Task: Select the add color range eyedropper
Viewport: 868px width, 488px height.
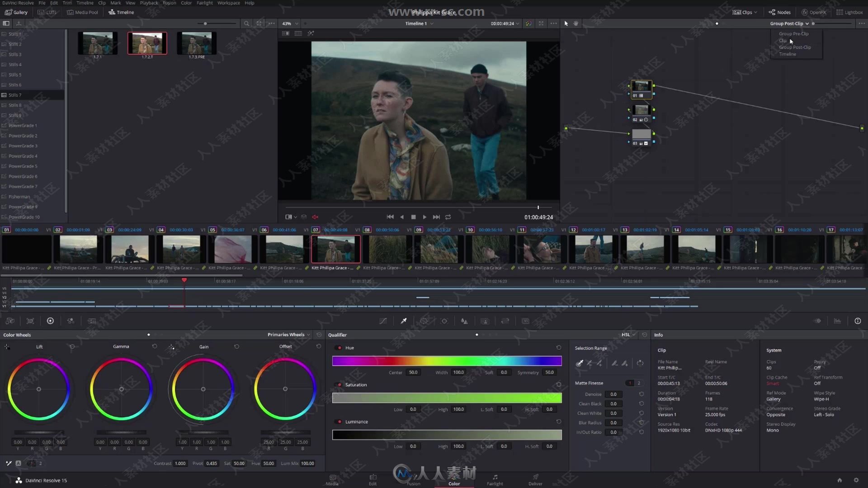Action: [x=599, y=363]
